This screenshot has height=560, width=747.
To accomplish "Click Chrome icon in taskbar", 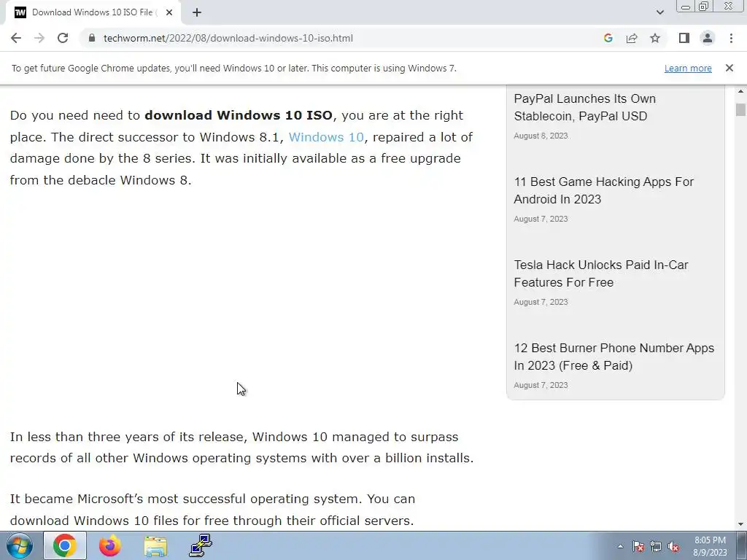I will tap(65, 545).
